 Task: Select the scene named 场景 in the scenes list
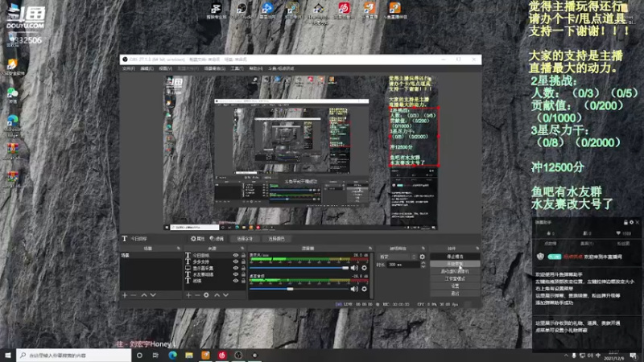tap(151, 255)
